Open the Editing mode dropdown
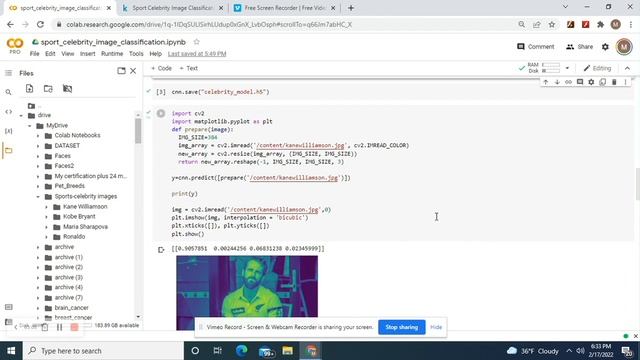This screenshot has height=360, width=640. (597, 68)
